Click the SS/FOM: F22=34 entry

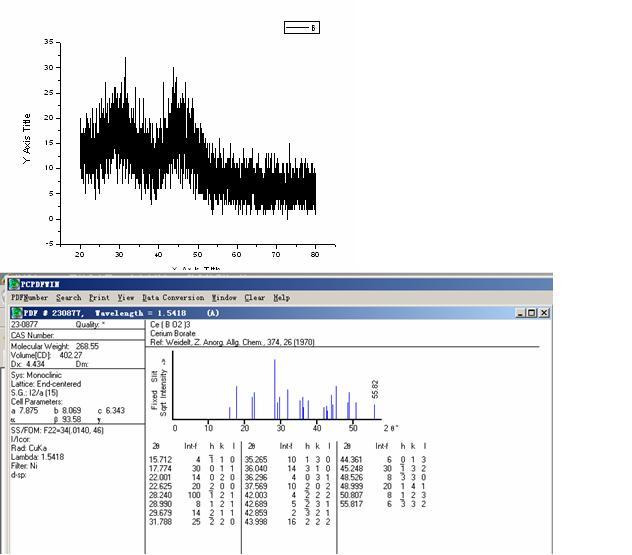pos(57,430)
